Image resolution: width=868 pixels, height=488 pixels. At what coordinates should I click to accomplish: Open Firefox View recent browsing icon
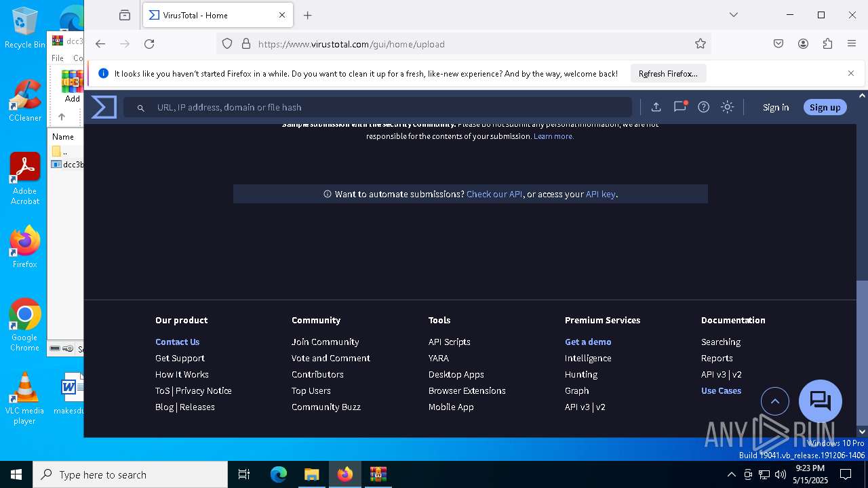coord(125,15)
